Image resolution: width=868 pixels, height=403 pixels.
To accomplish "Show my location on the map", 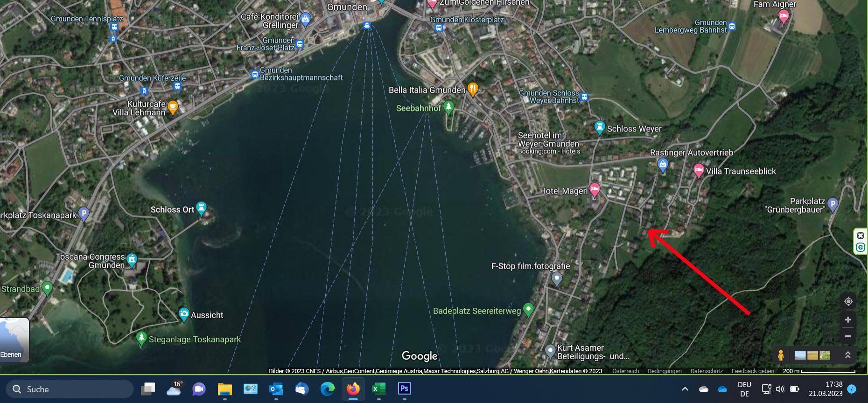I will coord(848,301).
